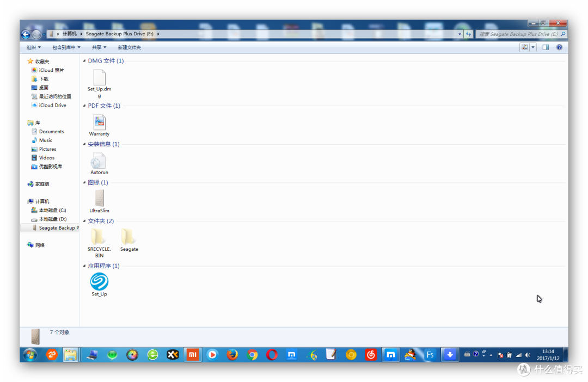The height and width of the screenshot is (382, 588).
Task: Select 家庭组 in the navigation pane
Action: pos(38,184)
